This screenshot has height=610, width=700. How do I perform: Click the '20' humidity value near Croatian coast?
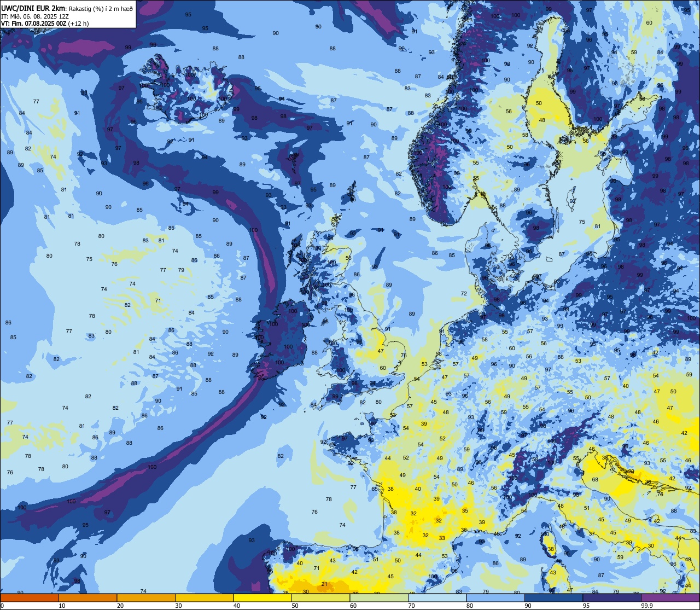point(631,471)
